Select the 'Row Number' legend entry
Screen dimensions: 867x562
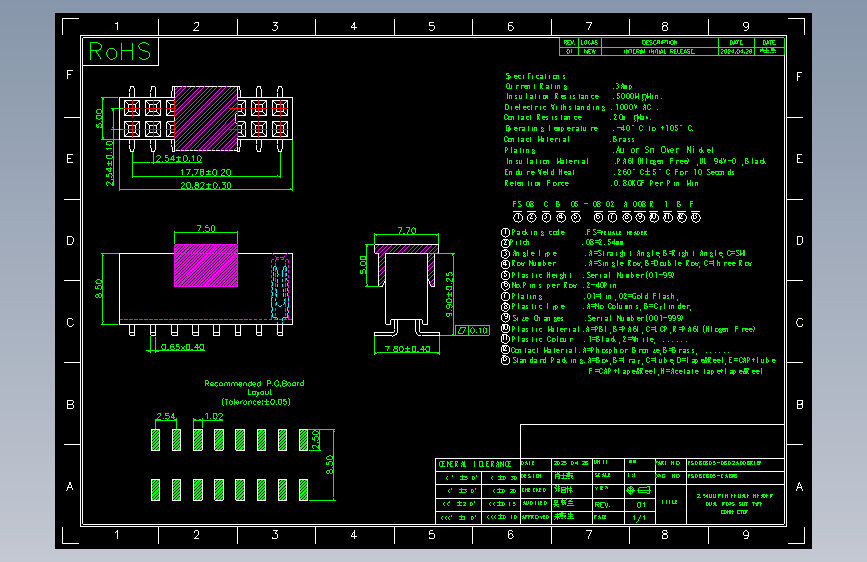pyautogui.click(x=626, y=263)
